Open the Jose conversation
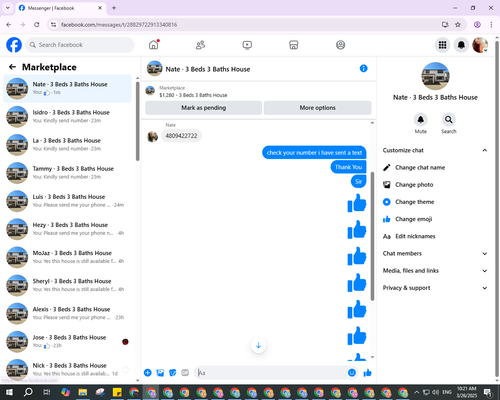This screenshot has width=500, height=400. [67, 341]
